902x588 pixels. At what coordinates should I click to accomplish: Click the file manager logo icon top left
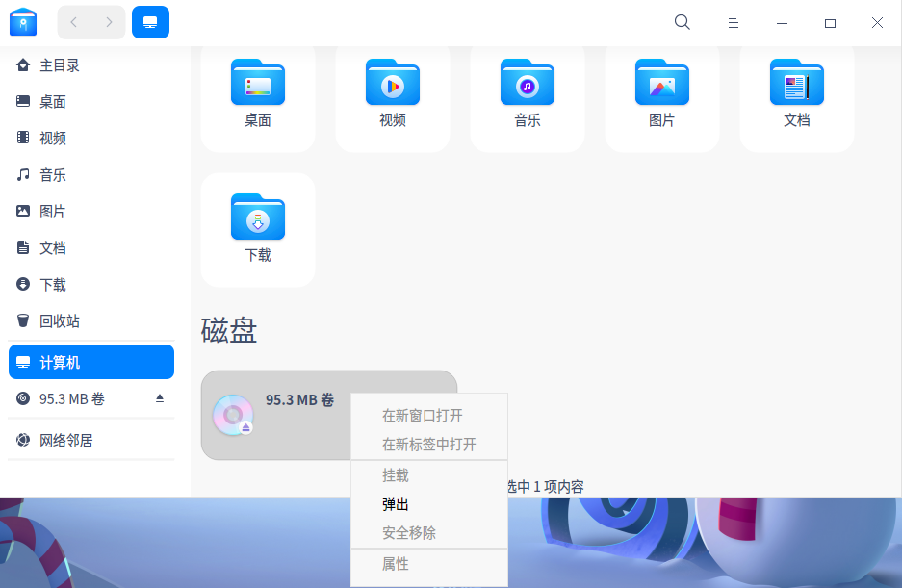pos(22,21)
